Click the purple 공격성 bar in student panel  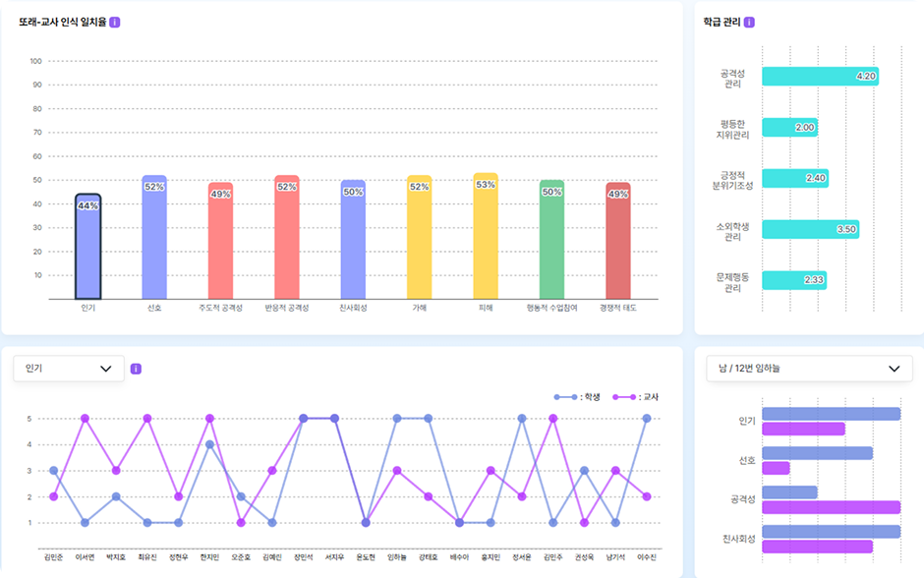pos(831,507)
